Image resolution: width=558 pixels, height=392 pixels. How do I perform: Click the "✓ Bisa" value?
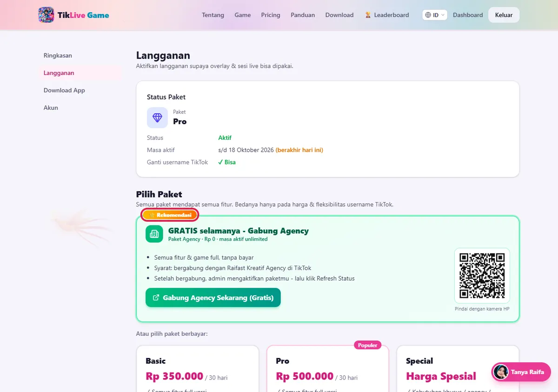227,162
